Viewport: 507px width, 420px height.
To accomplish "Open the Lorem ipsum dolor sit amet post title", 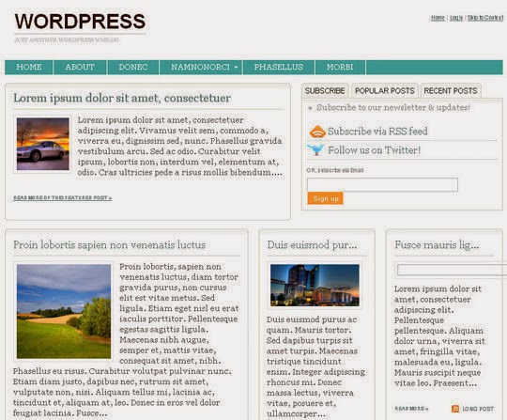I will tap(122, 98).
